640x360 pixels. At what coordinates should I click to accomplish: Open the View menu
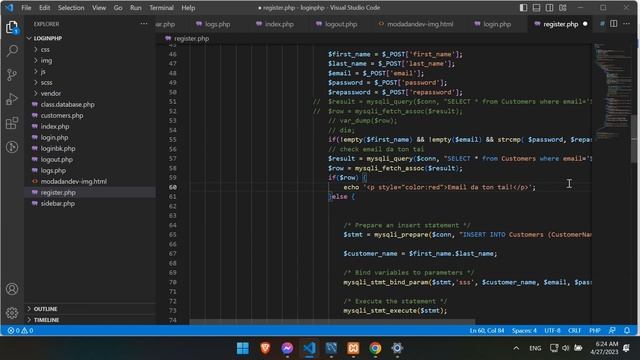coord(99,8)
